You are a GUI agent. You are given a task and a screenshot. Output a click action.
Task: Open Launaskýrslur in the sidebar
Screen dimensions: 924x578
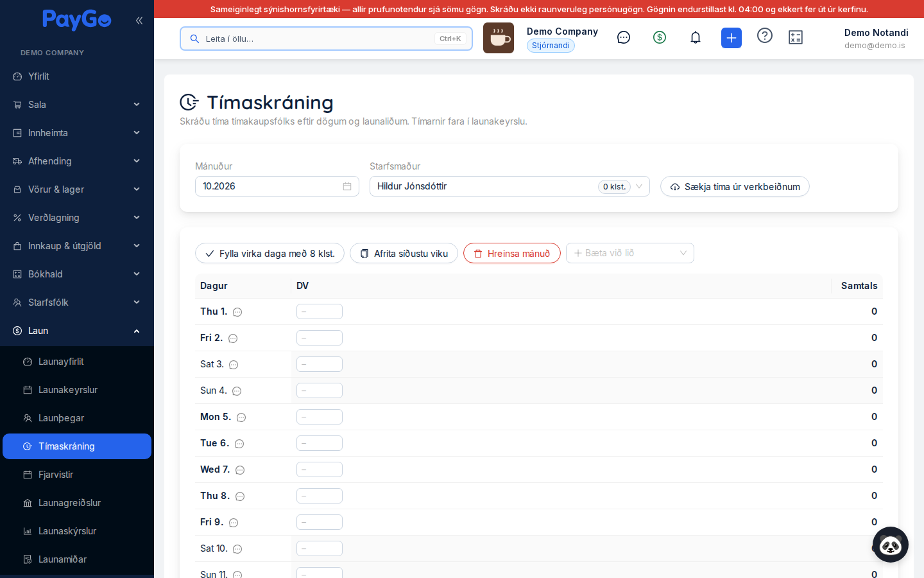point(77,531)
